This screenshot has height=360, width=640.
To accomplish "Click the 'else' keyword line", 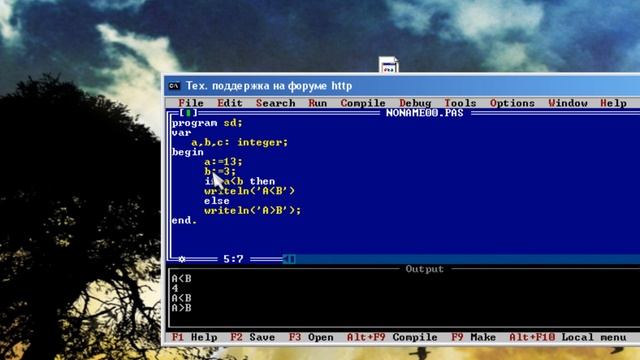I will click(217, 201).
